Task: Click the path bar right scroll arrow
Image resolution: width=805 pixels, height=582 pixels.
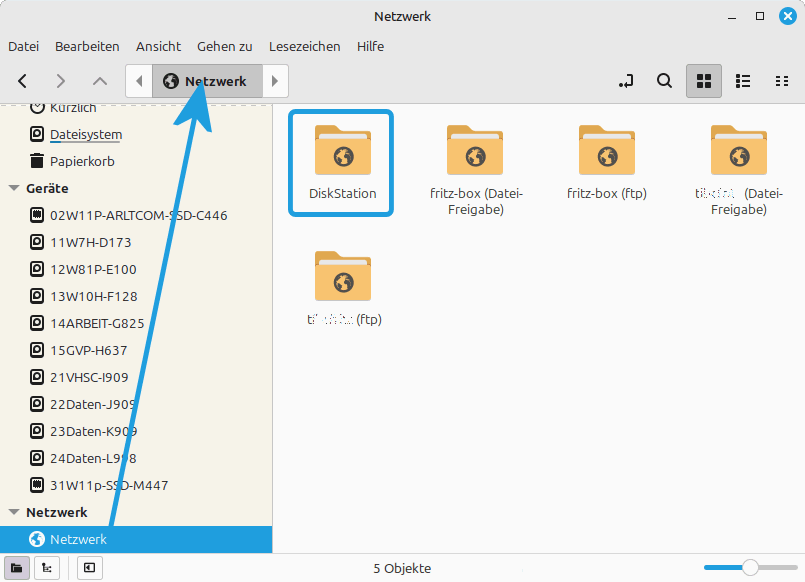Action: 275,81
